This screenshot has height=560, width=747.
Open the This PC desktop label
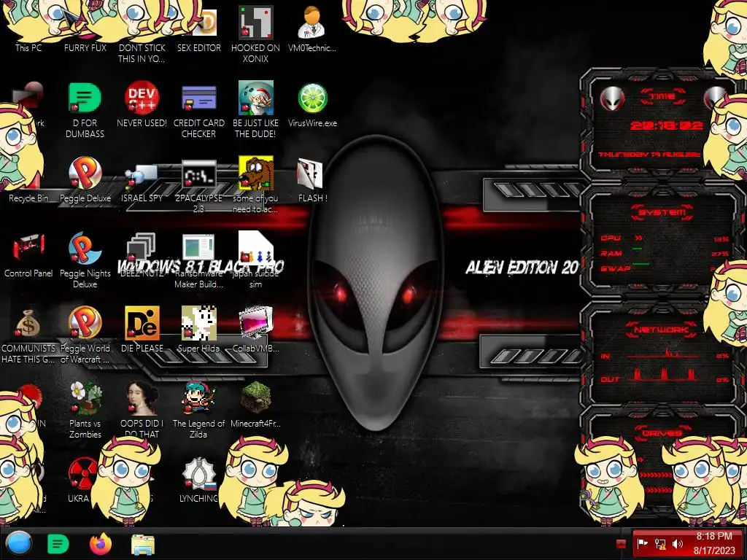(x=28, y=47)
